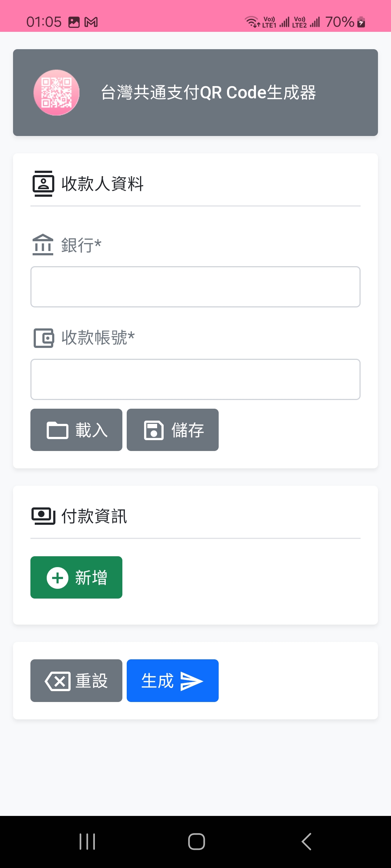Tap the battery charging icon

pyautogui.click(x=361, y=22)
